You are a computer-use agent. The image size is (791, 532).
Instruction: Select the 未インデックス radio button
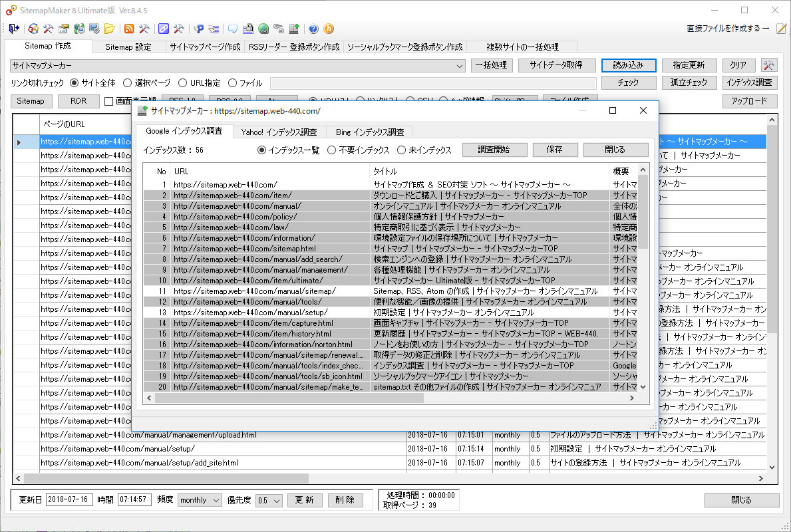point(401,150)
